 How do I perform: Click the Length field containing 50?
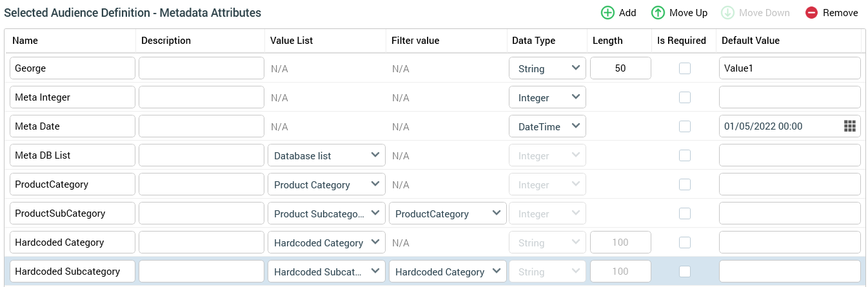(x=620, y=68)
